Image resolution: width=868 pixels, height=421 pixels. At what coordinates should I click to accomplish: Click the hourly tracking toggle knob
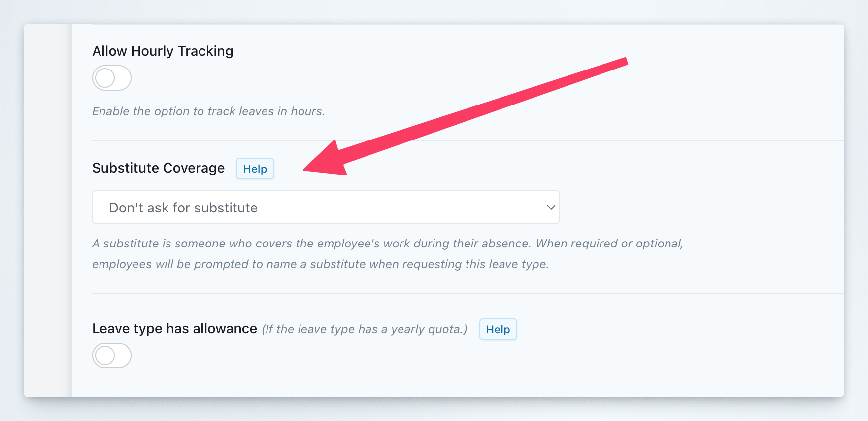click(x=104, y=78)
